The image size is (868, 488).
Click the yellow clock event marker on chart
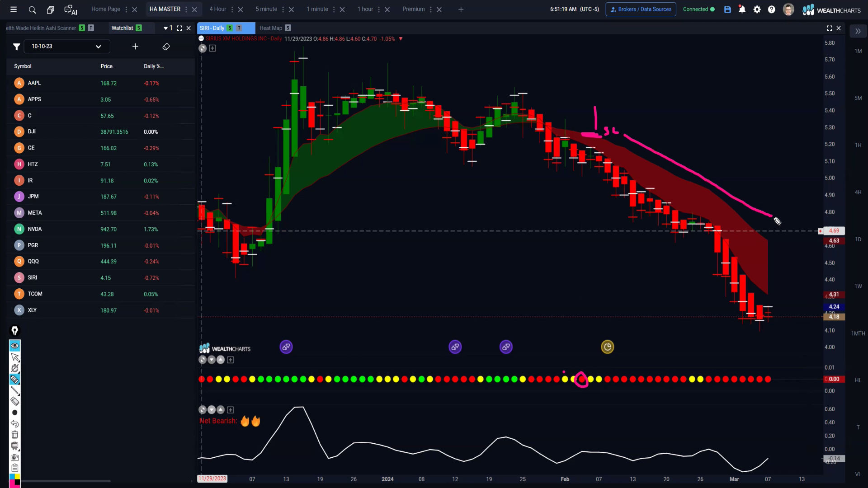(607, 347)
